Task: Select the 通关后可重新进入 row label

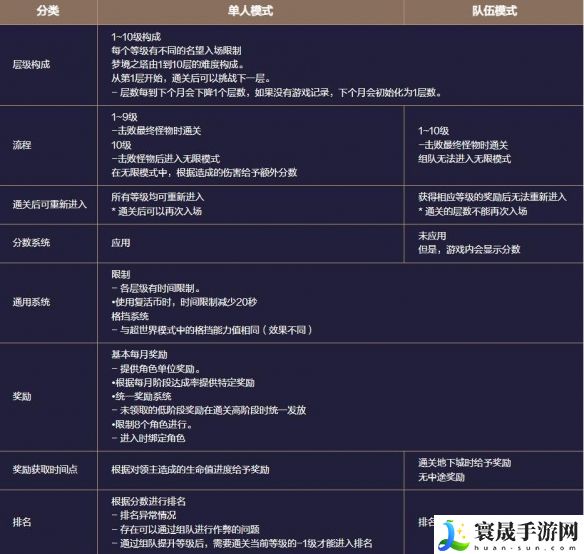Action: (x=50, y=205)
